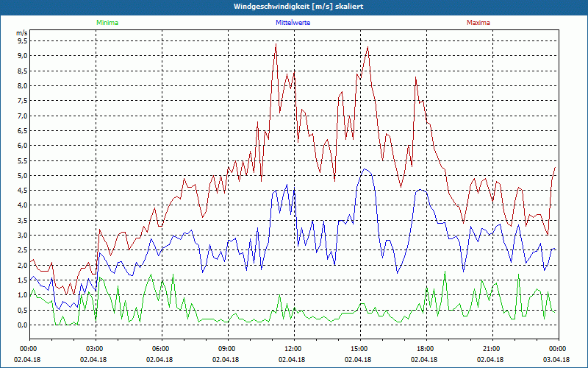Click the 7,0 y-axis value
This screenshot has width=588, height=368.
24,116
